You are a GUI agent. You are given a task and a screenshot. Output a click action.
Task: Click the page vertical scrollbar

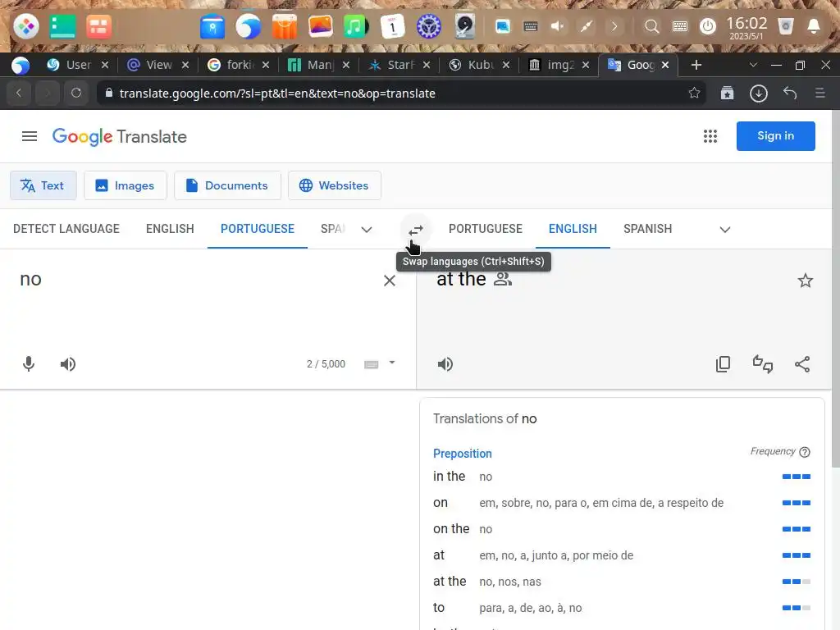[836, 288]
